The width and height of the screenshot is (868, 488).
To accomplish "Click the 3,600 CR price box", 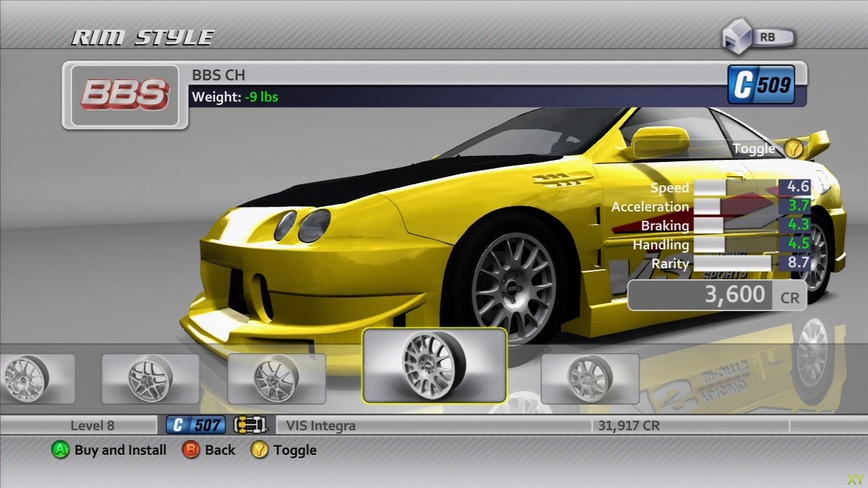I will [716, 296].
